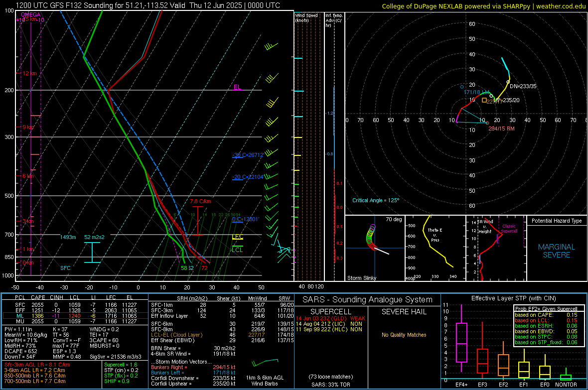Click the DN=233/35 hodograph label
The image size is (588, 390).
coord(523,86)
